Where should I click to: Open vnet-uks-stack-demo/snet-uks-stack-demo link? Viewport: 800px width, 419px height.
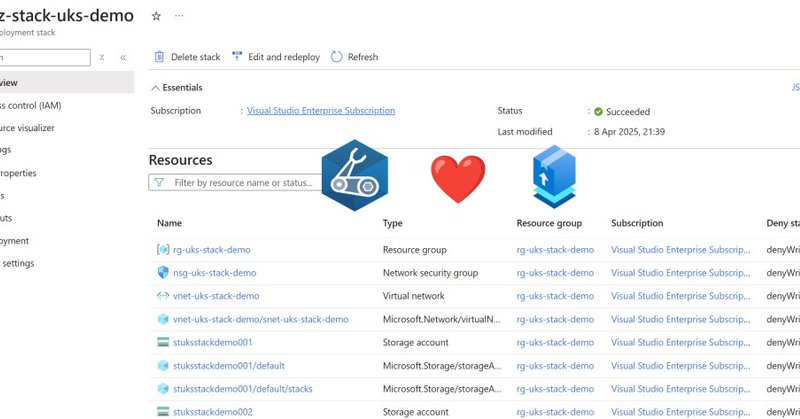[x=261, y=319]
